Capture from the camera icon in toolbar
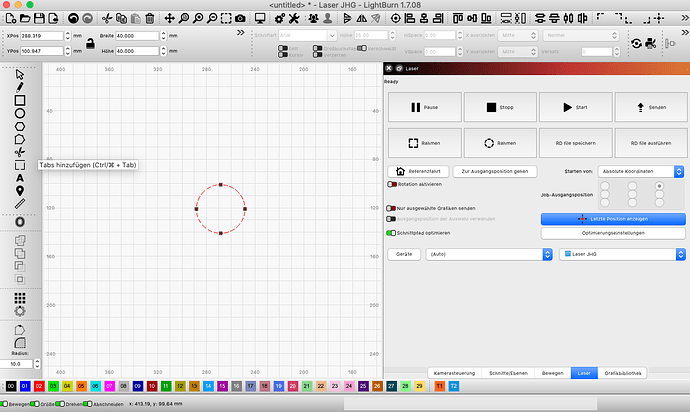This screenshot has width=690, height=412. pos(240,18)
